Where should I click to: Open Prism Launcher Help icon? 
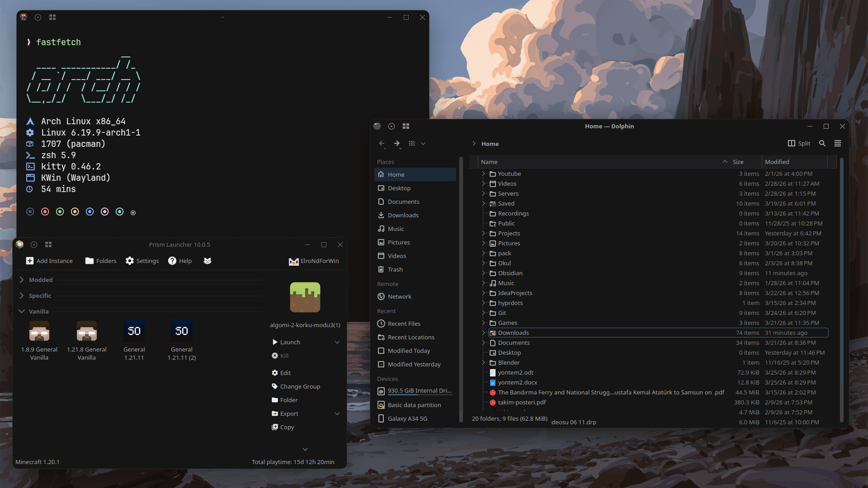(x=172, y=261)
